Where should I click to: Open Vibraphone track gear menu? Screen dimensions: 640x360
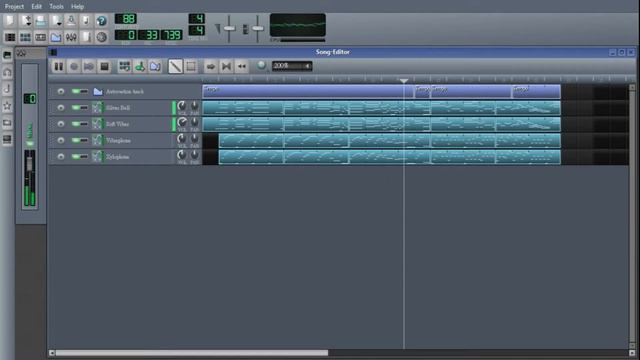pos(60,140)
